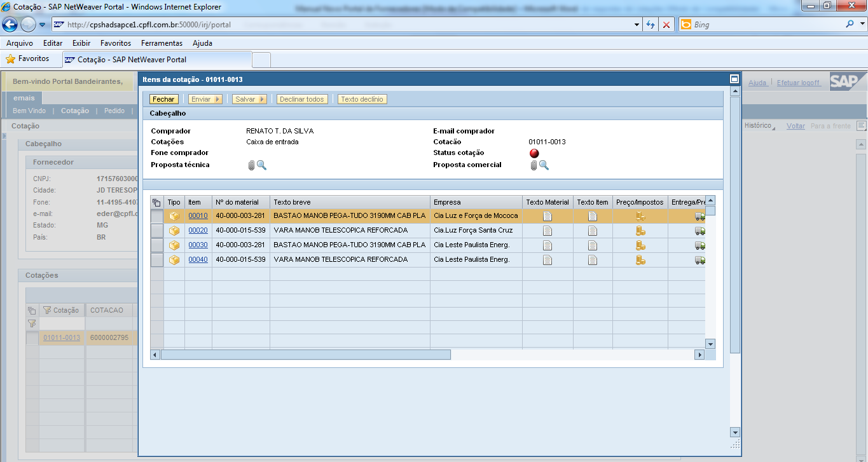Open Texto Material document for item 00010
Image resolution: width=868 pixels, height=462 pixels.
[547, 216]
